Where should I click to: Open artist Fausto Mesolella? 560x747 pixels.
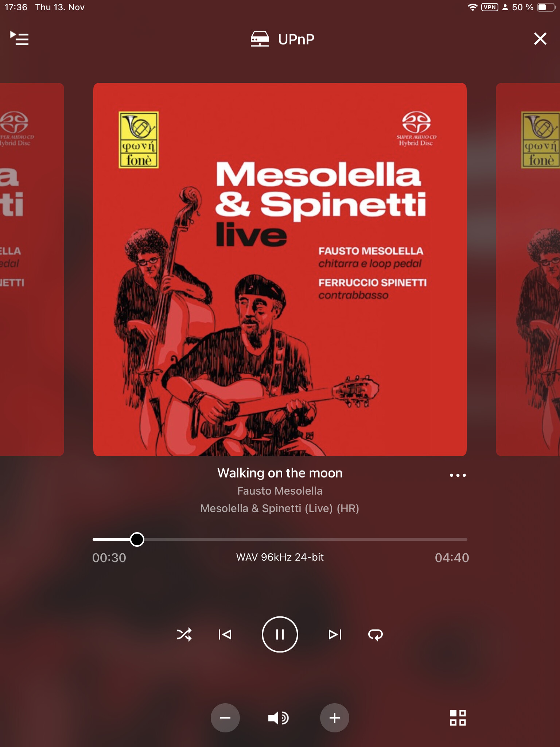[280, 491]
